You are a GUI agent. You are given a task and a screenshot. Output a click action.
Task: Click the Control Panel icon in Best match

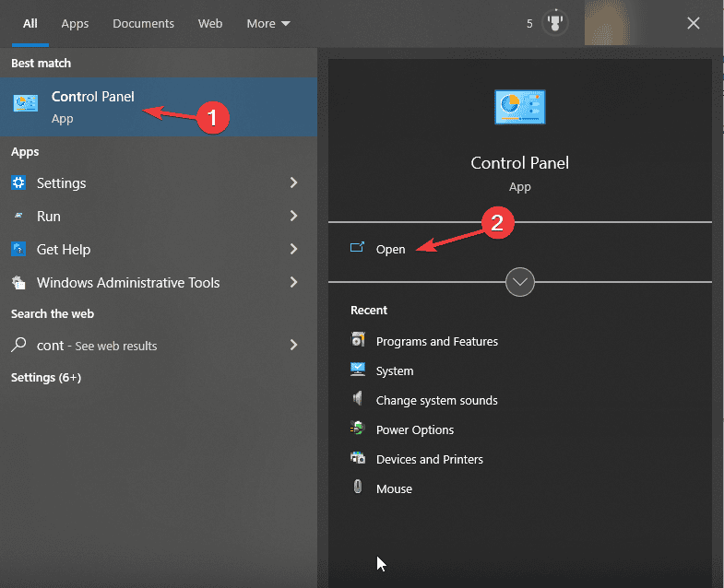[26, 103]
